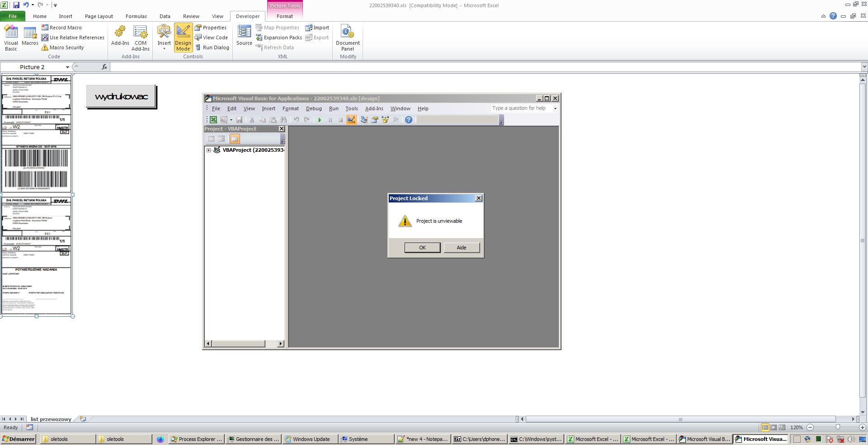The image size is (868, 445).
Task: Start Record Macro in Code group
Action: click(x=61, y=28)
